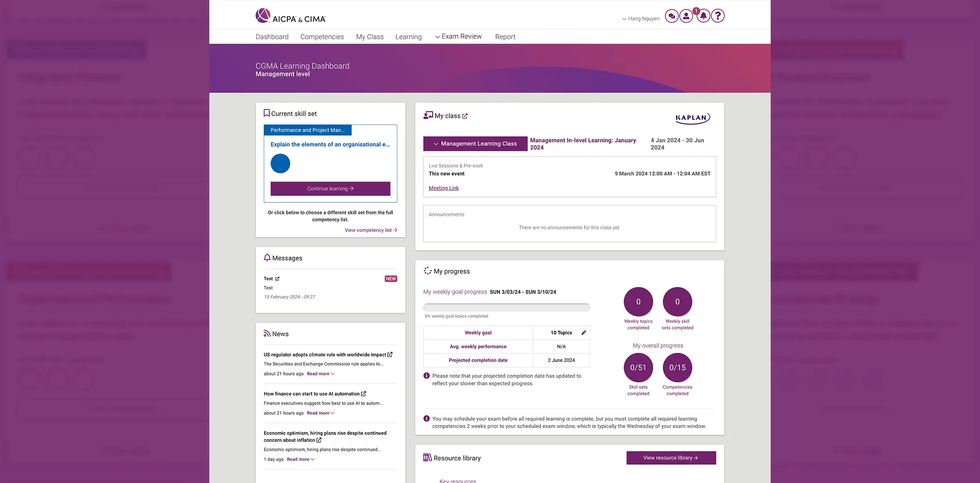Open the Meeting Link
This screenshot has height=483, width=980.
(444, 188)
